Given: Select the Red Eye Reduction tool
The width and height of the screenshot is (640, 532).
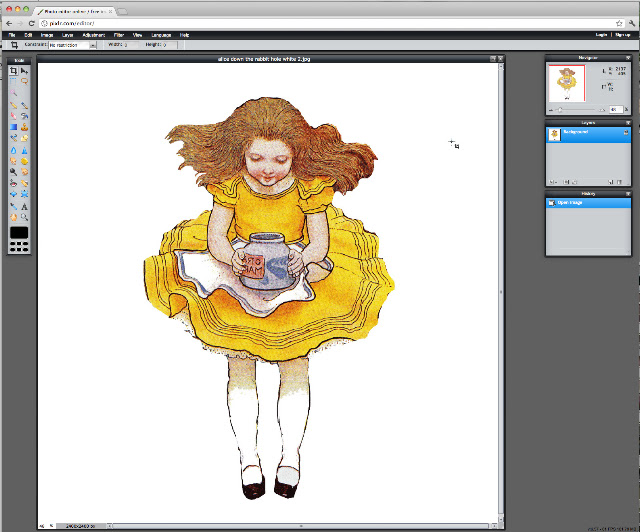Looking at the screenshot, I should [13, 183].
